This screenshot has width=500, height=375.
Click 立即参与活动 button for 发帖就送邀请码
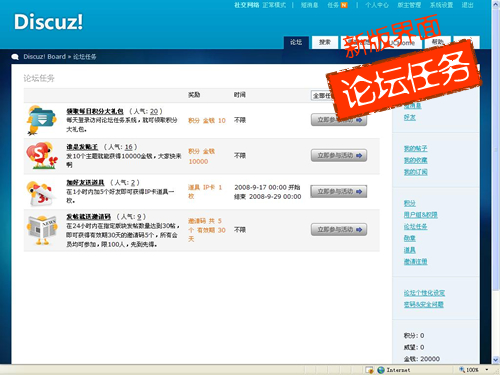coord(339,229)
